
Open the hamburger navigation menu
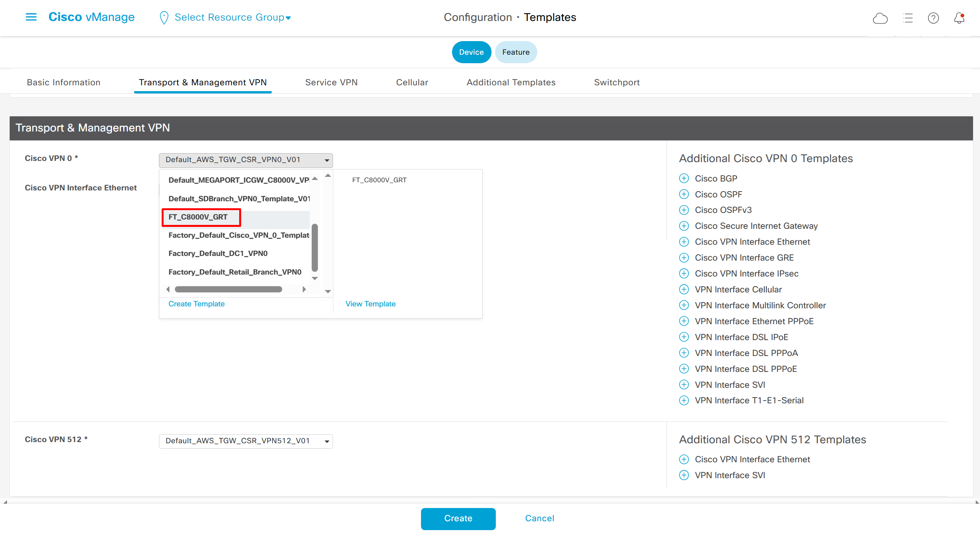[31, 17]
